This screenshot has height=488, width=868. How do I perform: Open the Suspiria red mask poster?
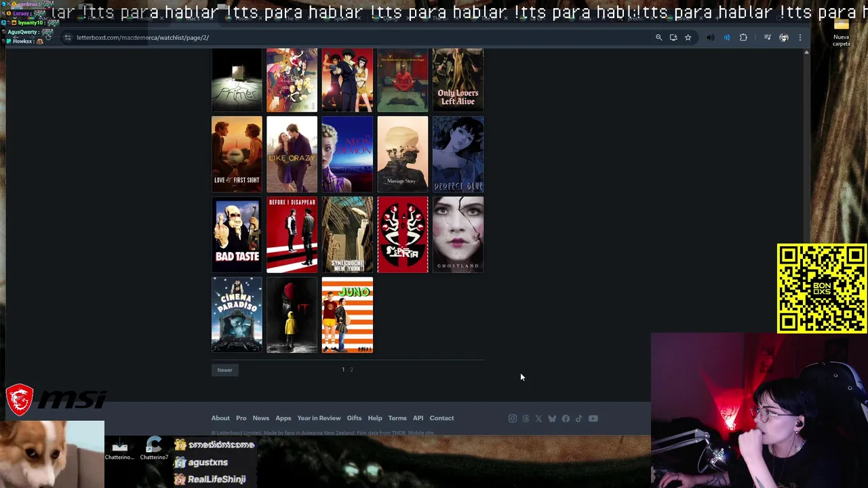click(x=403, y=235)
